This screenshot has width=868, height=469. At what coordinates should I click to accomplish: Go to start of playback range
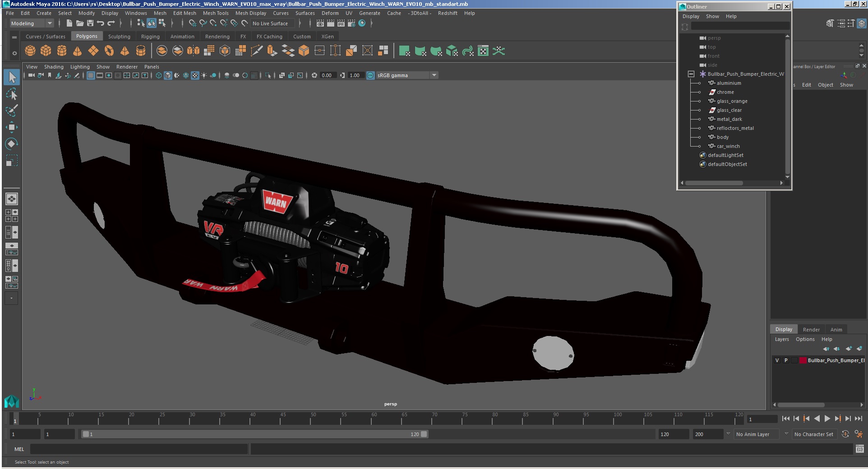click(x=786, y=418)
